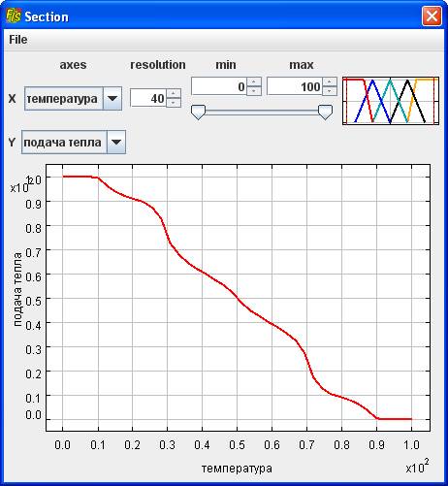The image size is (448, 486).
Task: Select the Y axis подача тепла combo box
Action: (74, 142)
